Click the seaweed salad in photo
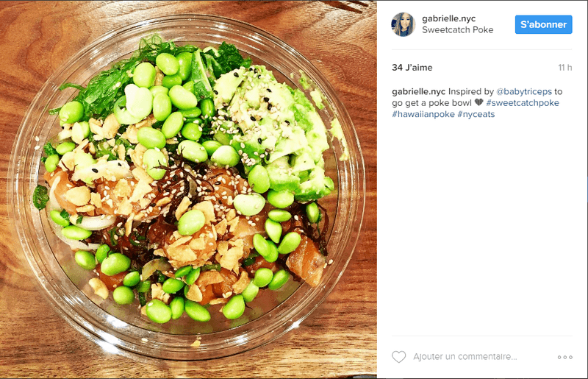 [112, 81]
